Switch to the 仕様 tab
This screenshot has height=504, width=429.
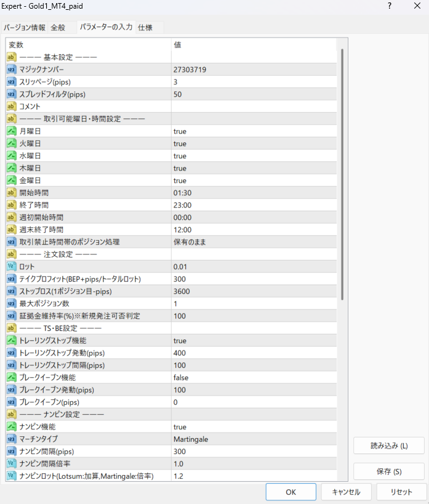[x=146, y=28]
